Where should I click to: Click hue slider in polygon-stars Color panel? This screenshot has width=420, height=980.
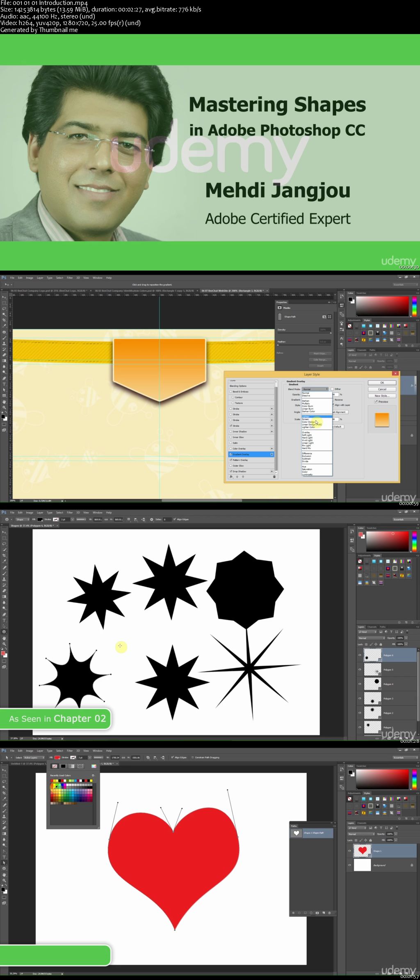click(414, 541)
